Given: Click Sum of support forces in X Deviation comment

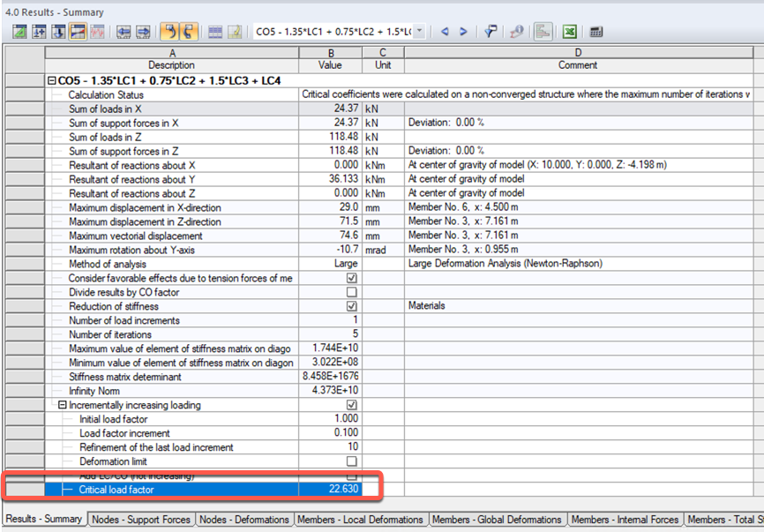Looking at the screenshot, I should click(x=578, y=123).
